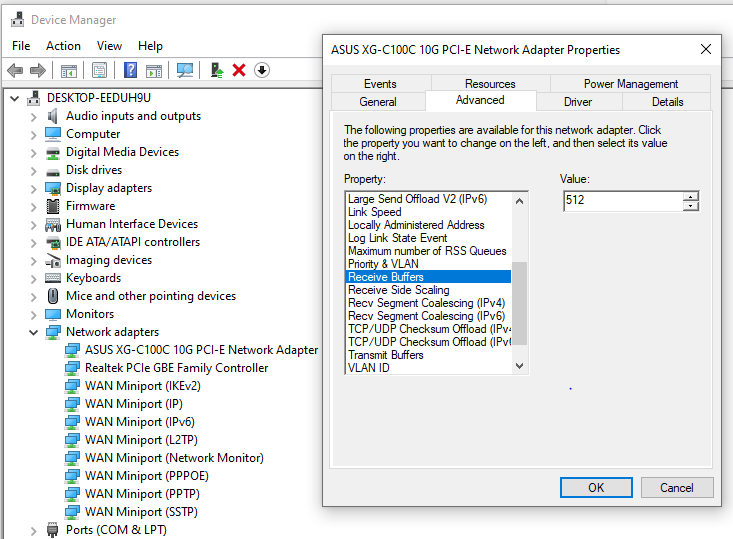Image resolution: width=733 pixels, height=539 pixels.
Task: Click Show/Hide Console Tree icon
Action: [69, 70]
